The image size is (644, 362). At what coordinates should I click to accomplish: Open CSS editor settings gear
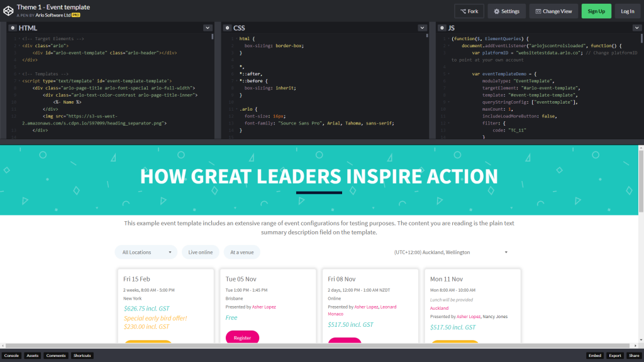(x=227, y=28)
